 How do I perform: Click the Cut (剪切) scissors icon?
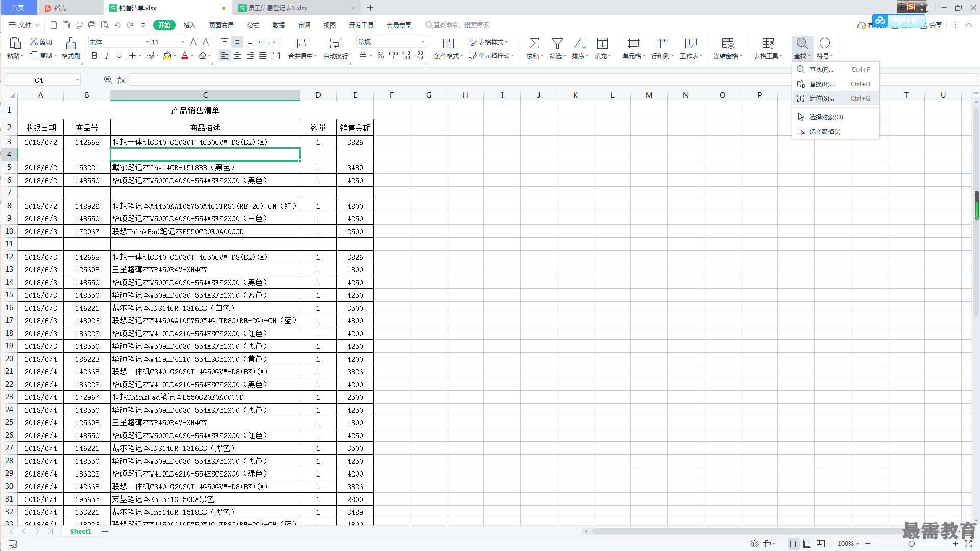[34, 42]
